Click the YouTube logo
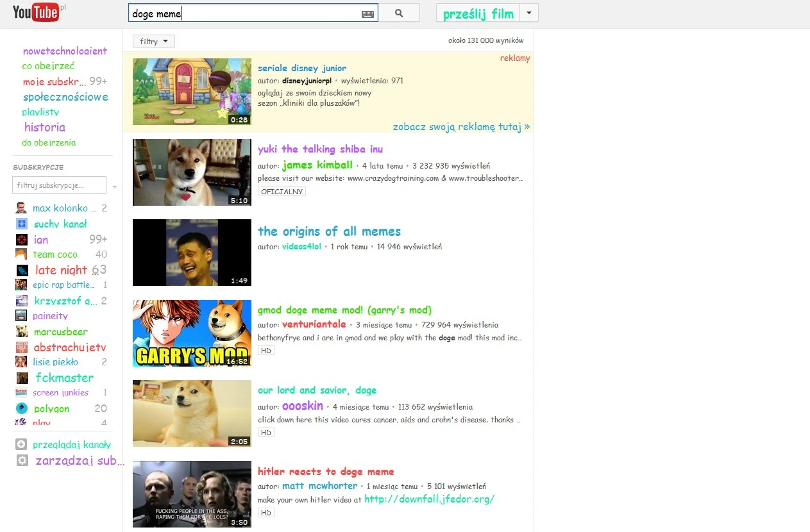Viewport: 810px width, 532px height. coord(37,12)
